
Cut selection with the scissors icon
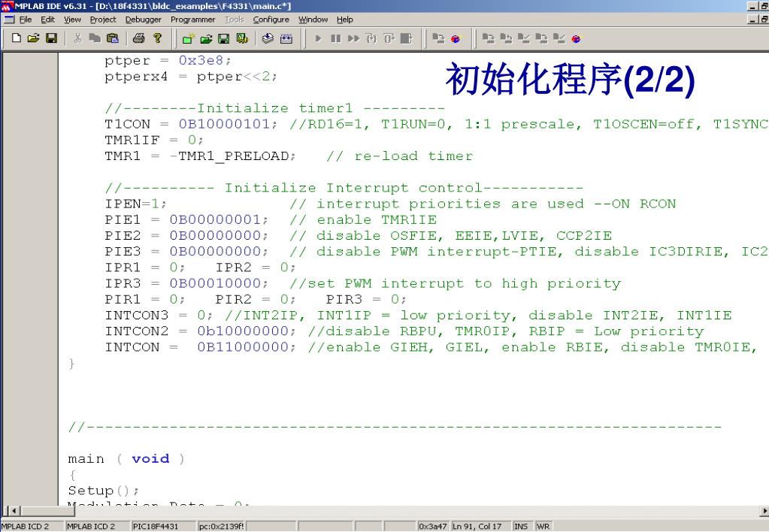[77, 38]
